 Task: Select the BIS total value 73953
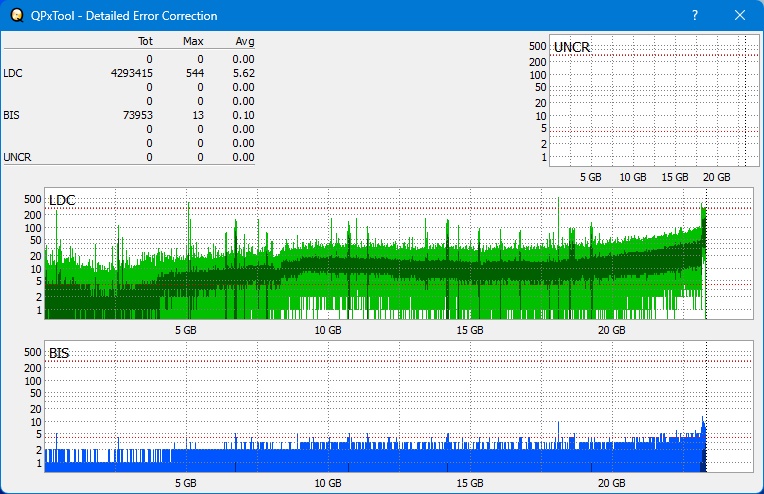[x=138, y=115]
